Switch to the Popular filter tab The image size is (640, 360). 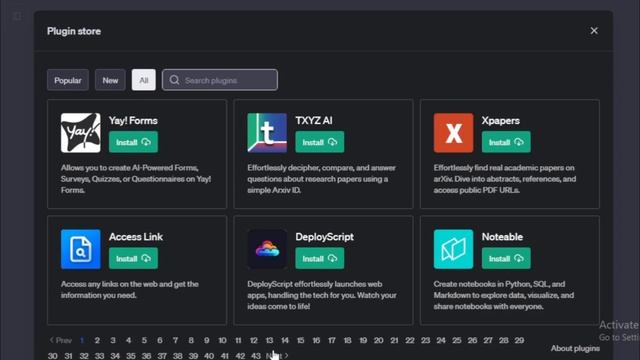(68, 80)
